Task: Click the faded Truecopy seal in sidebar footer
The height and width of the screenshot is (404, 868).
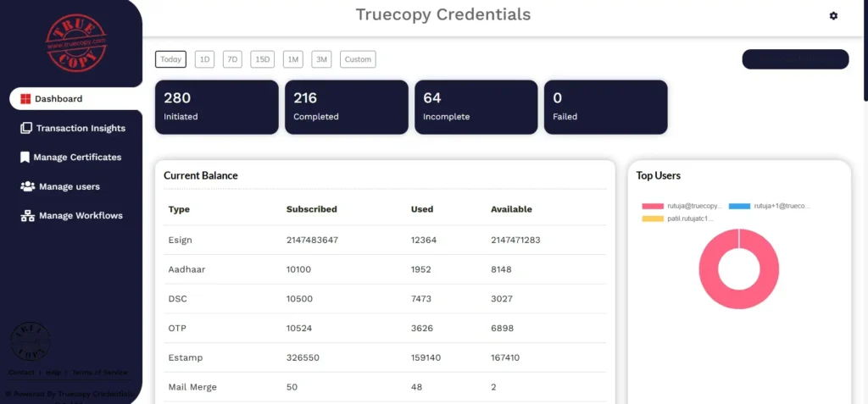Action: tap(31, 341)
